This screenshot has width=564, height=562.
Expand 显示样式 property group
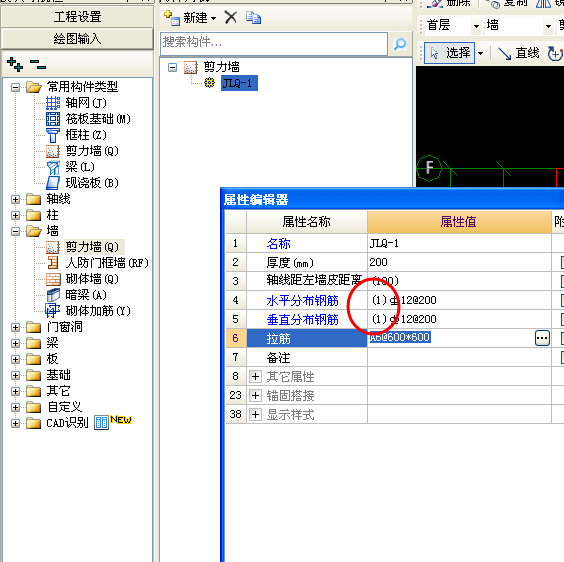pos(255,415)
